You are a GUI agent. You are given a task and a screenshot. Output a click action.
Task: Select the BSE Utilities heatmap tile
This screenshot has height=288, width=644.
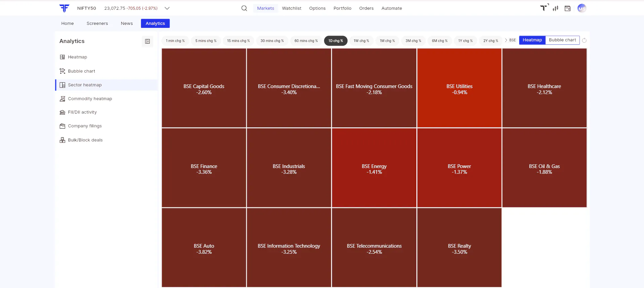(459, 88)
